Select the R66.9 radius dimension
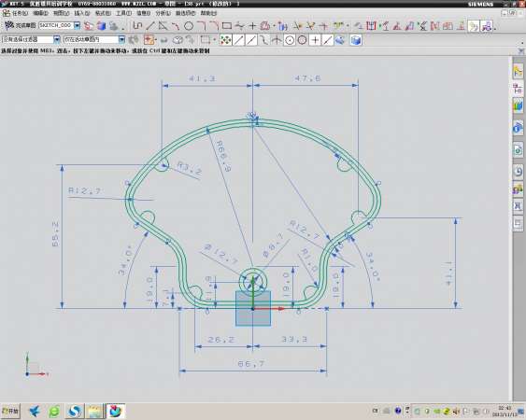The image size is (526, 420). pyautogui.click(x=223, y=156)
